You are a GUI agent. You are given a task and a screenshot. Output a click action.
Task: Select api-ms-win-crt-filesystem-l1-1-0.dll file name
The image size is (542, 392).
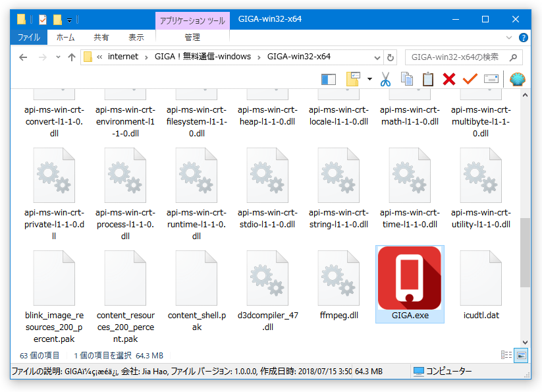(x=196, y=122)
